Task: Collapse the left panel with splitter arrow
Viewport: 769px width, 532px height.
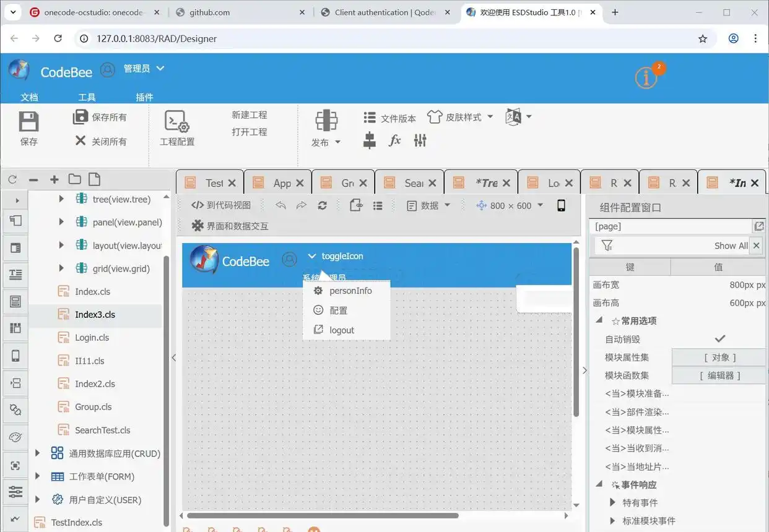Action: (173, 358)
